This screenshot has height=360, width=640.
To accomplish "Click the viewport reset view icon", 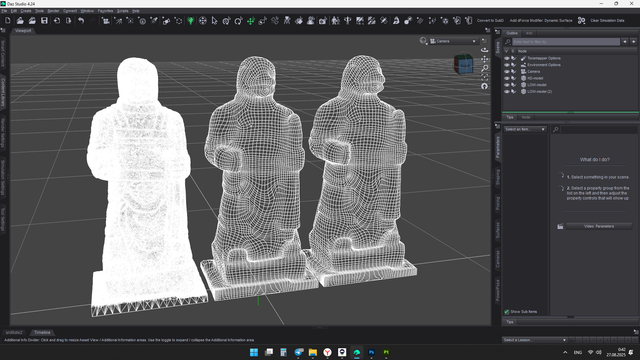I will pyautogui.click(x=484, y=86).
